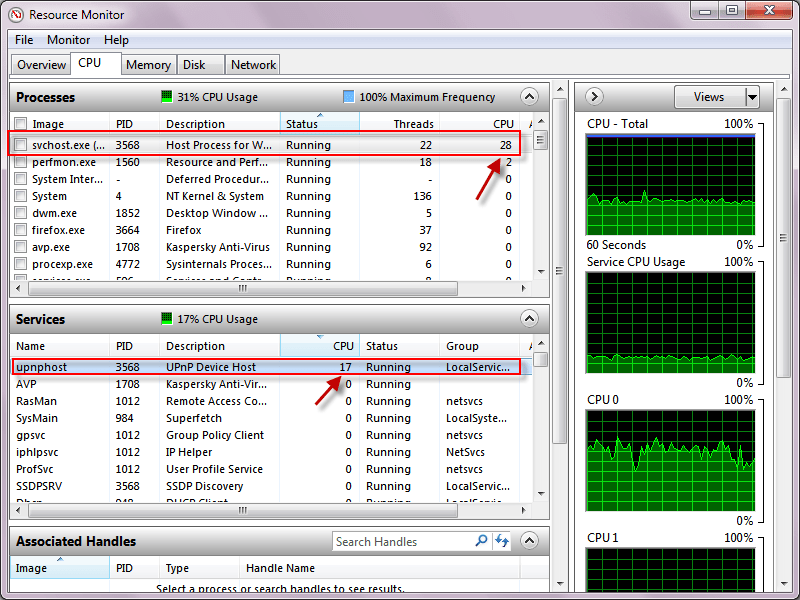The height and width of the screenshot is (600, 800).
Task: Collapse the Associated Handles panel
Action: (x=528, y=541)
